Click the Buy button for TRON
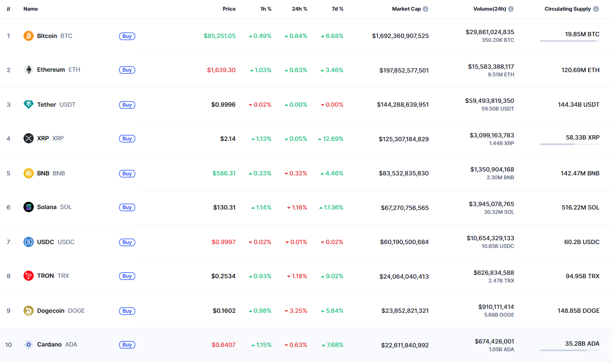This screenshot has height=364, width=612. point(127,276)
